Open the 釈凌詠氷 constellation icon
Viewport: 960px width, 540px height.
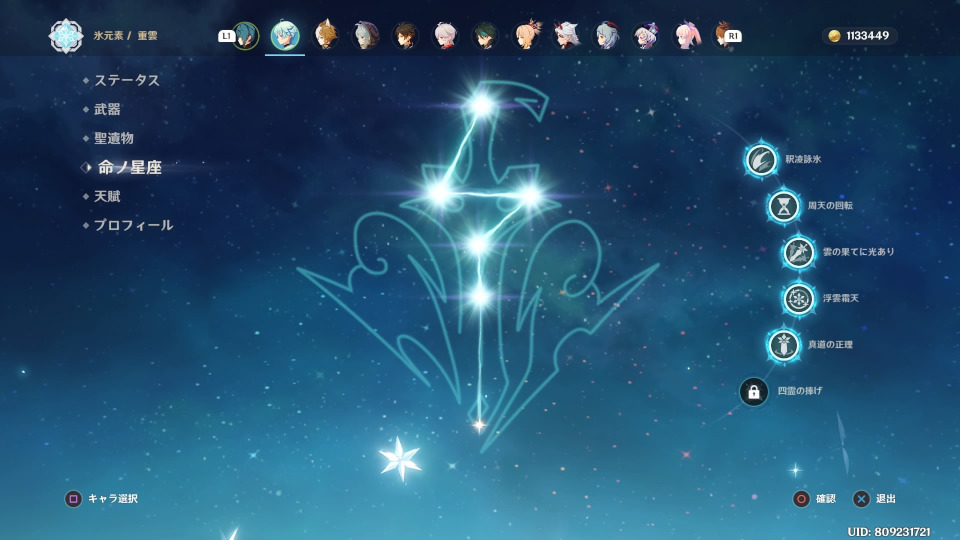click(x=760, y=159)
